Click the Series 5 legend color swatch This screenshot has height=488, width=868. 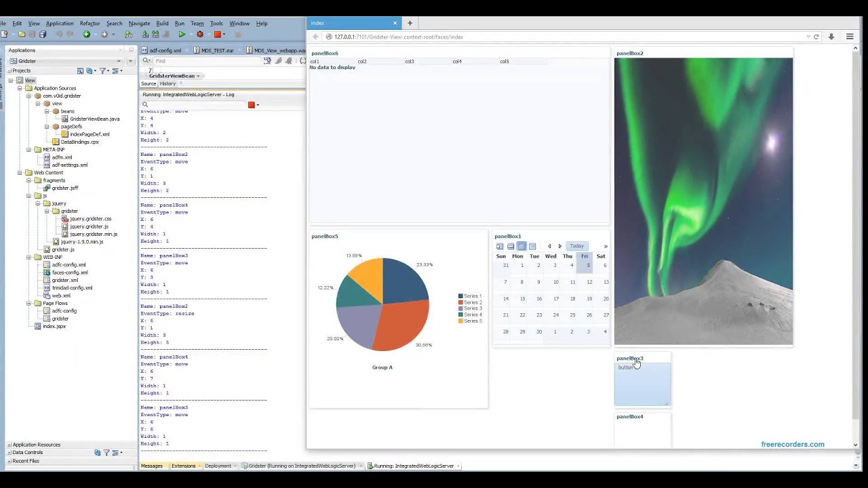point(460,321)
